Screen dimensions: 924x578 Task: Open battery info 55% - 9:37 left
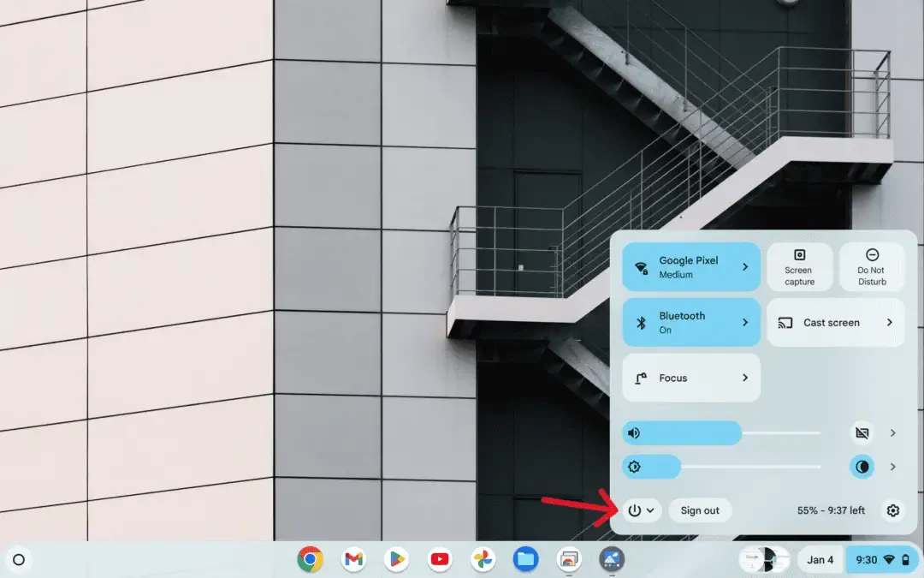(x=831, y=510)
